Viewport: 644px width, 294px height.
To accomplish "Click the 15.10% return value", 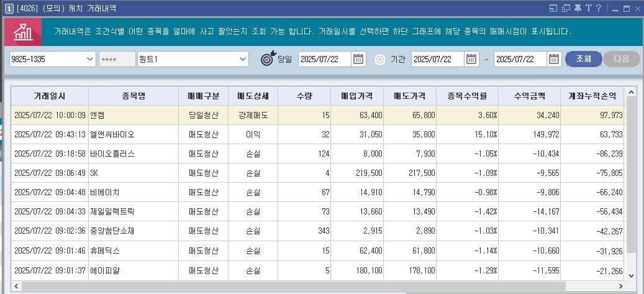I will pos(468,134).
